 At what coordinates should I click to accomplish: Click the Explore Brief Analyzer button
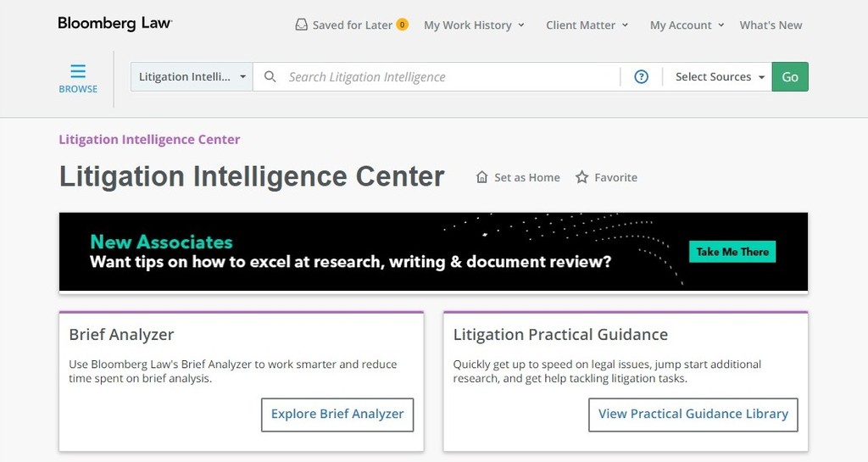click(x=337, y=415)
